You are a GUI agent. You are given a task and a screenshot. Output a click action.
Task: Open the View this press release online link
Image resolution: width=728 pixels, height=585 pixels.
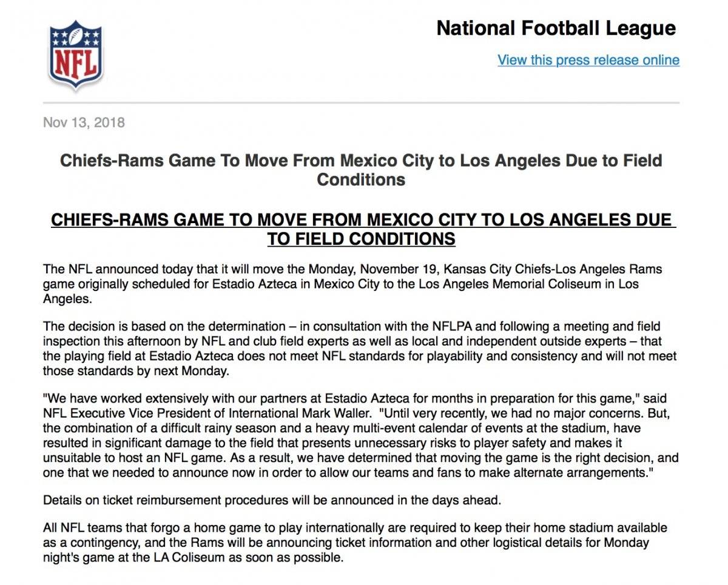[588, 60]
